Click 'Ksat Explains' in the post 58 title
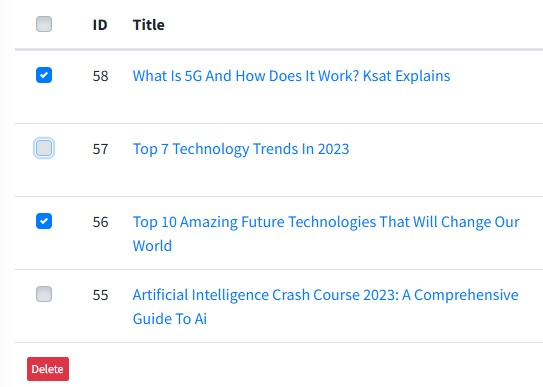The image size is (543, 387). pyautogui.click(x=406, y=76)
